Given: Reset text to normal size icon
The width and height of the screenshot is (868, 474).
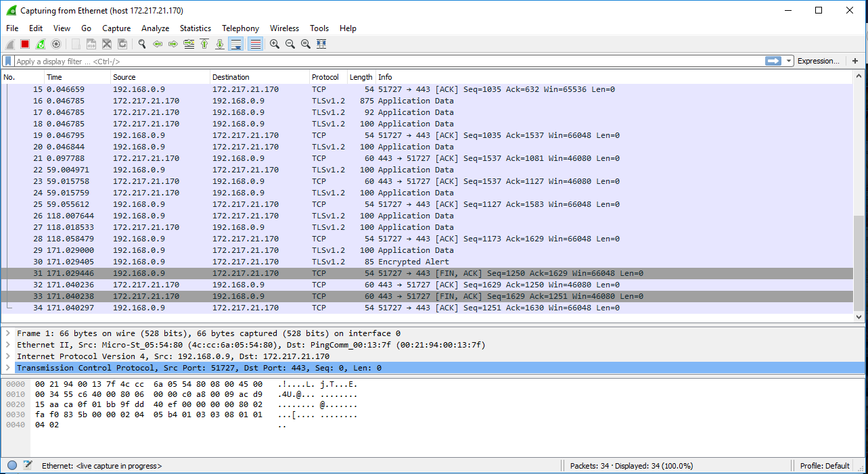Looking at the screenshot, I should click(306, 44).
